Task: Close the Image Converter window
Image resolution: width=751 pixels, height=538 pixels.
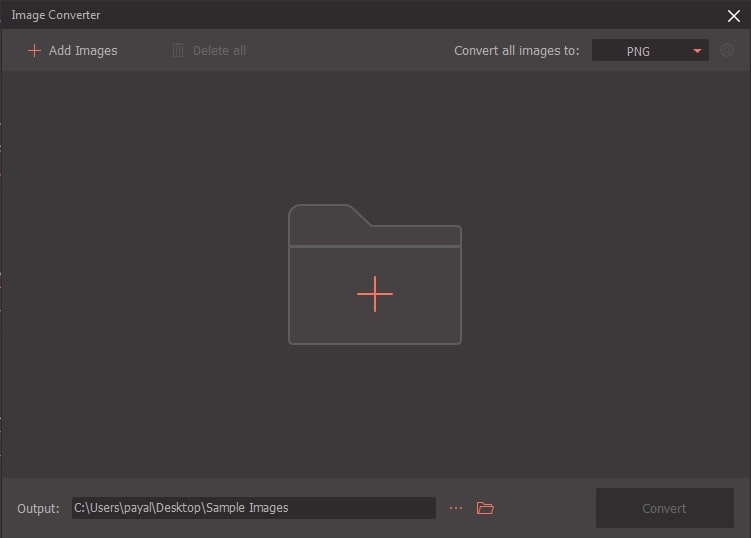Action: (733, 15)
